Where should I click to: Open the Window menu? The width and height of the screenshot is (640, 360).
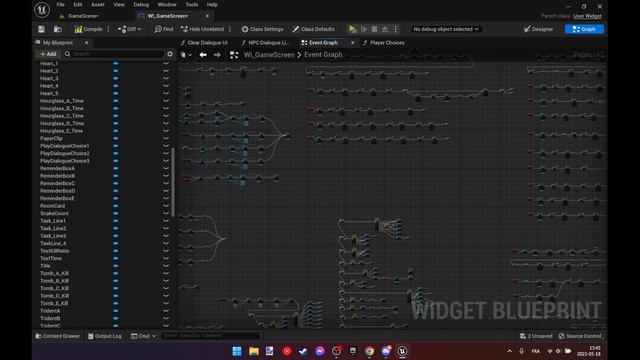tap(167, 4)
